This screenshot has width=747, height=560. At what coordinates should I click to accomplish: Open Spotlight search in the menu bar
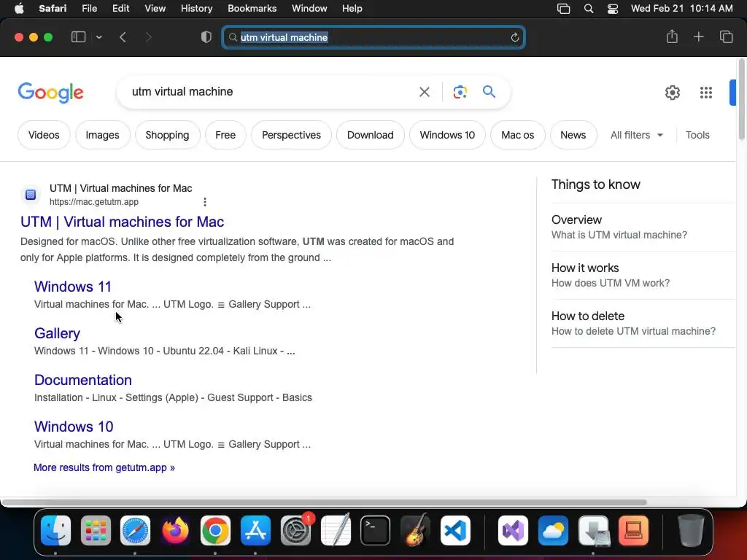589,9
